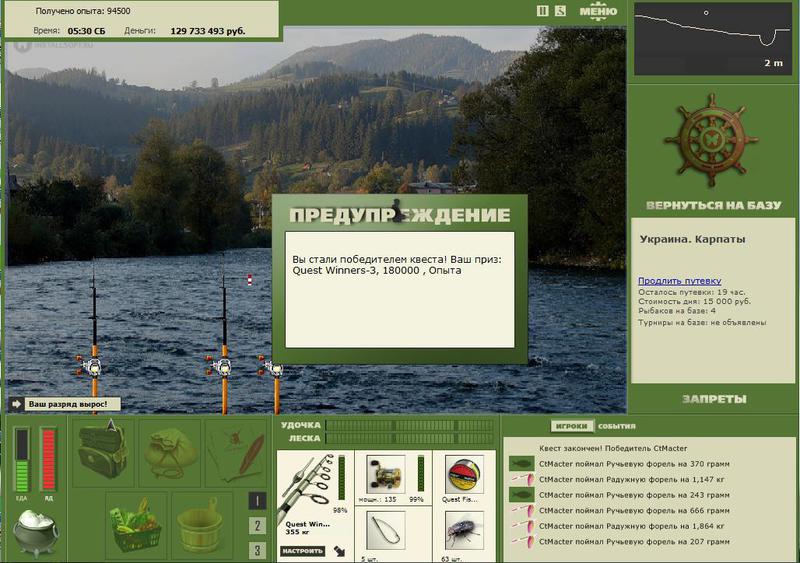Open the МЕНЮ button
Viewport: 800px width, 563px height.
pyautogui.click(x=598, y=11)
